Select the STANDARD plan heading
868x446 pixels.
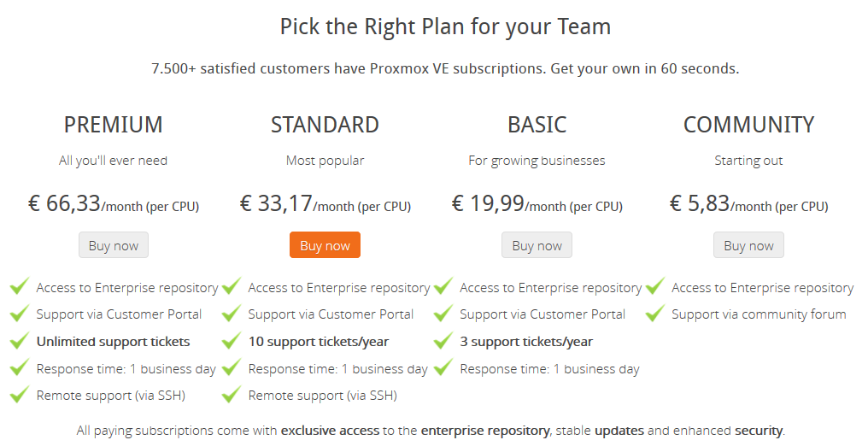325,125
